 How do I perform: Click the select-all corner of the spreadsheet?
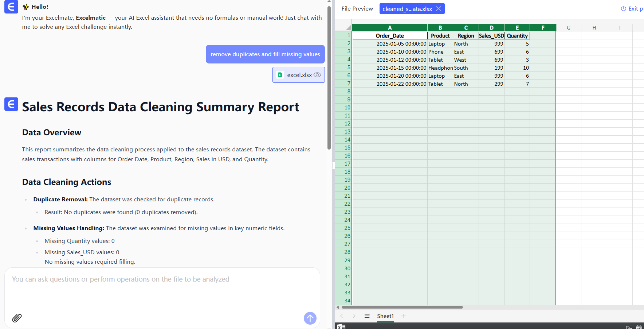point(348,28)
